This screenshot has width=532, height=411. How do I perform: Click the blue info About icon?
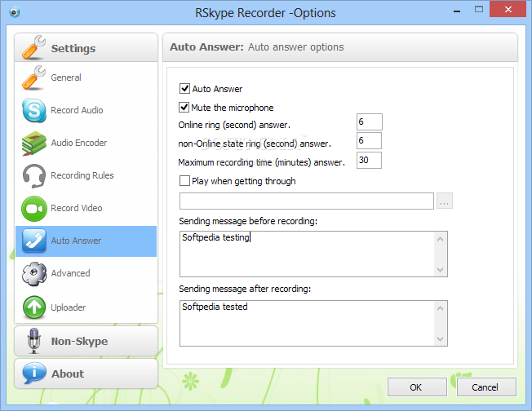coord(34,373)
